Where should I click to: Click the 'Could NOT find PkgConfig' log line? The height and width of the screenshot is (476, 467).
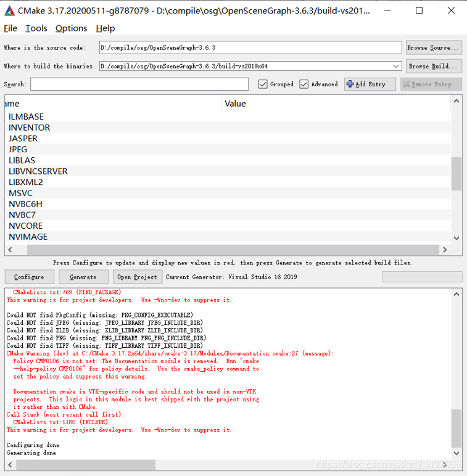pos(99,315)
